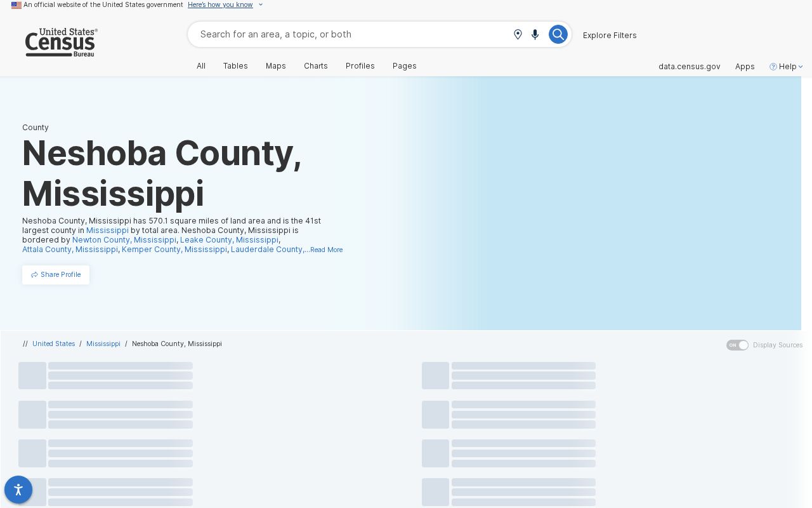This screenshot has height=508, width=812.
Task: Click the official government website notice text
Action: tap(103, 5)
